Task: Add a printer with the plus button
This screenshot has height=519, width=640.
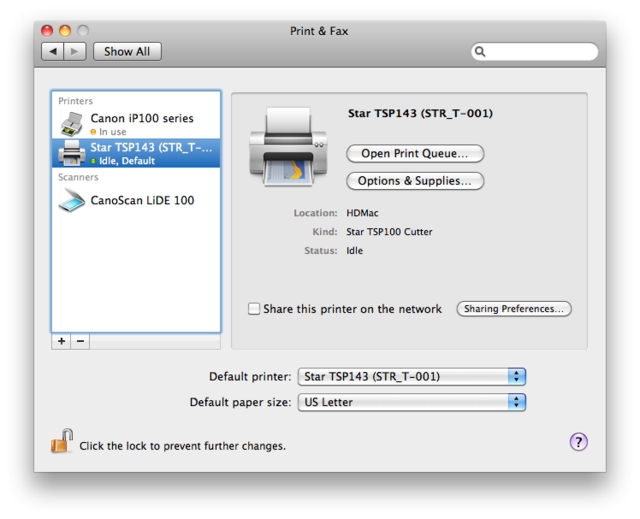Action: pos(62,341)
